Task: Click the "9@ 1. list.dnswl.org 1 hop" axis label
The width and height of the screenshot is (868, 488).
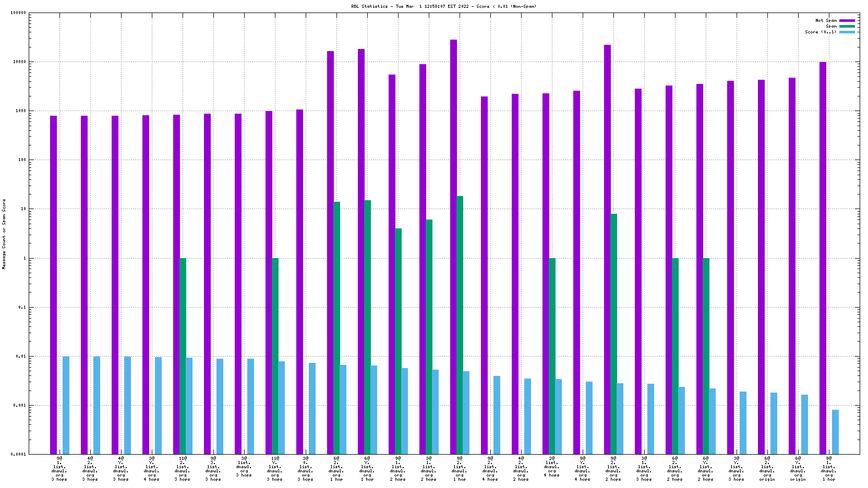Action: [829, 469]
